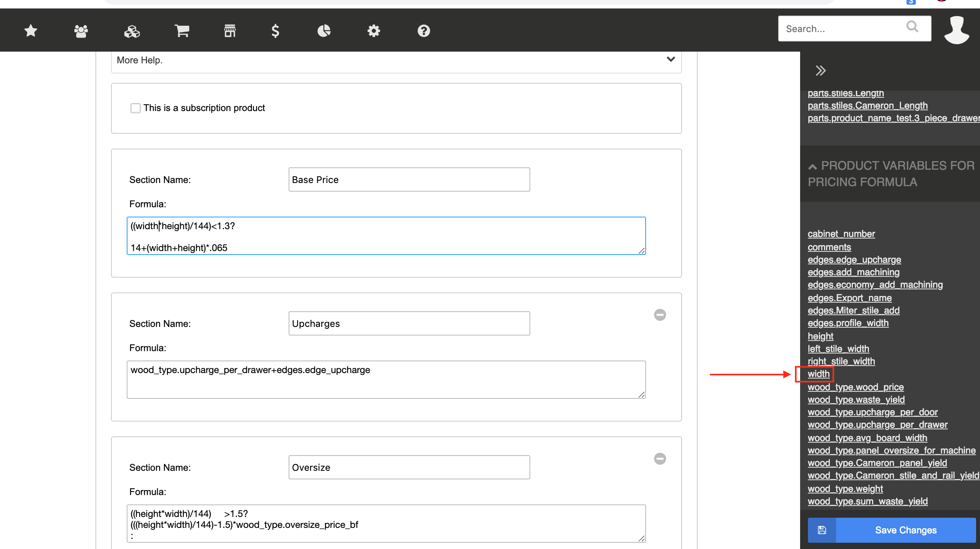Toggle the subscription product checkbox
This screenshot has width=980, height=549.
(135, 108)
